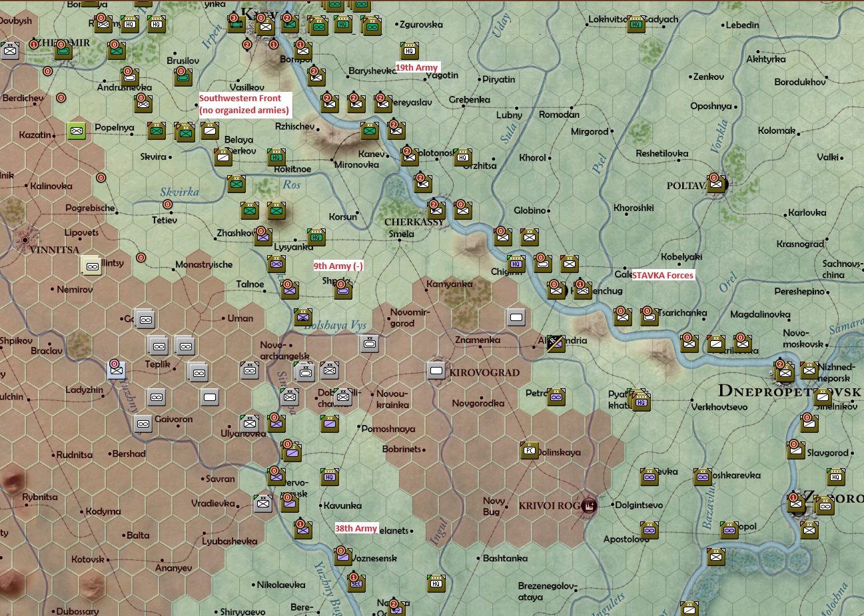The width and height of the screenshot is (864, 616).
Task: Select the infantry counter on Poltava
Action: [x=716, y=184]
